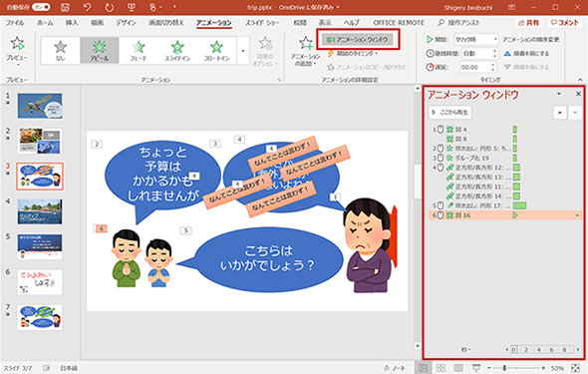Click the Redo icon in title bar
Screen dimensions: 588x374
pos(109,7)
